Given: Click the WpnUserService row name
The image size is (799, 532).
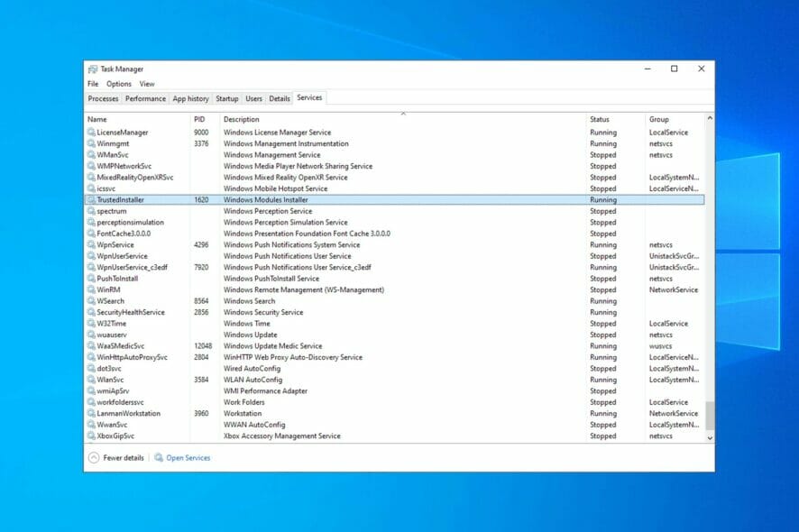Looking at the screenshot, I should click(x=123, y=256).
